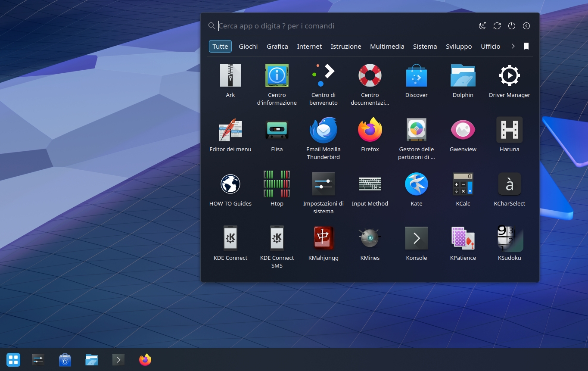588x371 pixels.
Task: Open Email Mozilla Thunderbird
Action: pyautogui.click(x=324, y=139)
